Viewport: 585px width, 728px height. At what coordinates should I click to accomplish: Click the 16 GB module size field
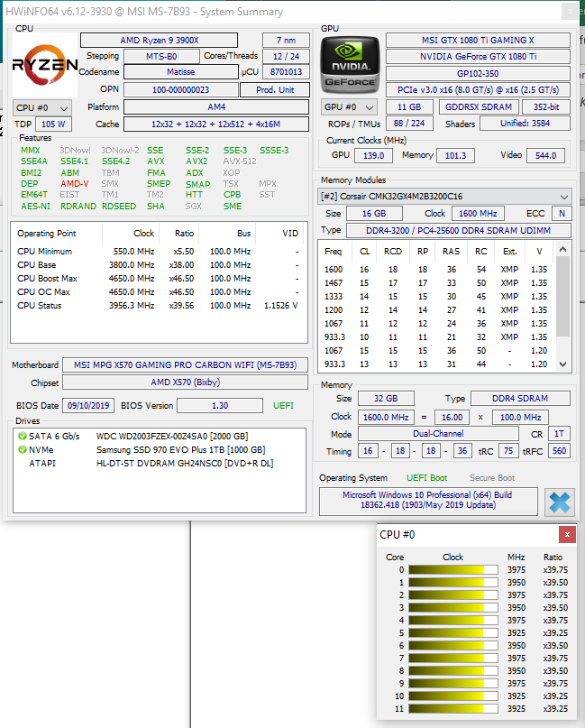pos(374,214)
